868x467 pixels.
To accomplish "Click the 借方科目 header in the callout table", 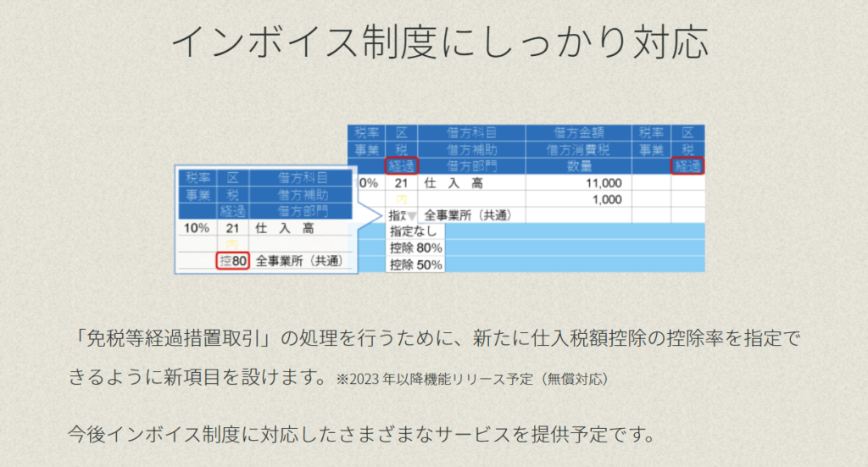I will [302, 178].
